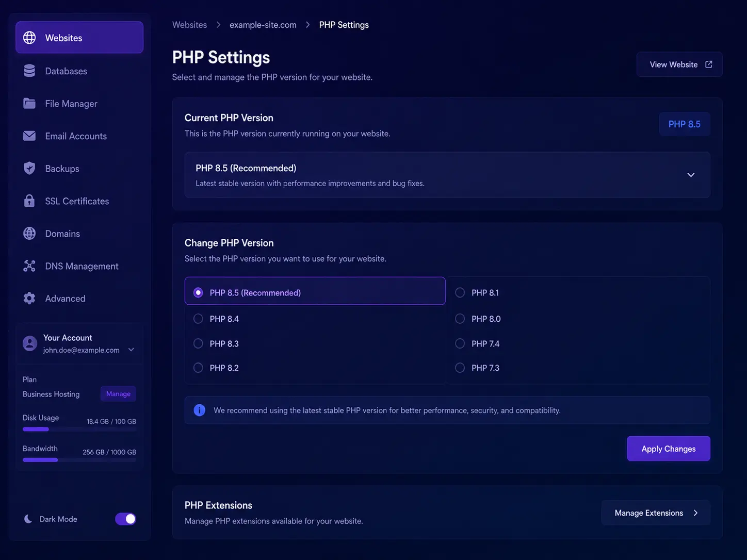Select PHP 8.4 radio option
The image size is (747, 560).
pyautogui.click(x=198, y=319)
